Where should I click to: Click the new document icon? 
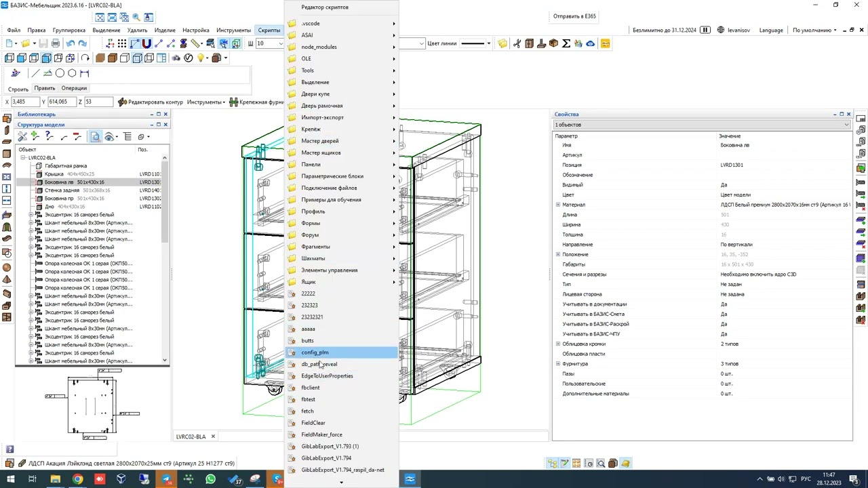click(x=10, y=43)
